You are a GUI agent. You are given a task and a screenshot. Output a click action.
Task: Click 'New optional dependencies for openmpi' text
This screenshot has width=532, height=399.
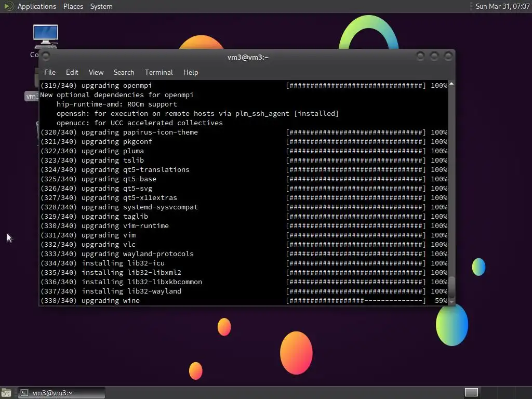click(117, 95)
